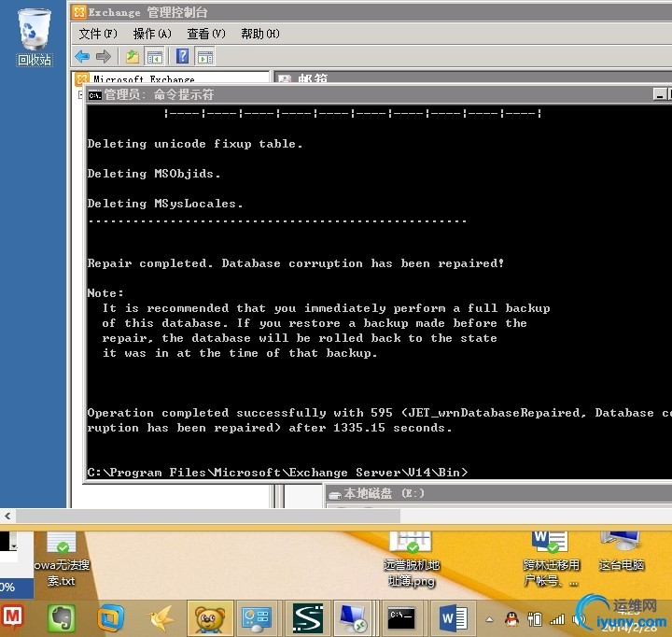This screenshot has width=672, height=637.
Task: Show hidden tray icons arrow
Action: [489, 619]
